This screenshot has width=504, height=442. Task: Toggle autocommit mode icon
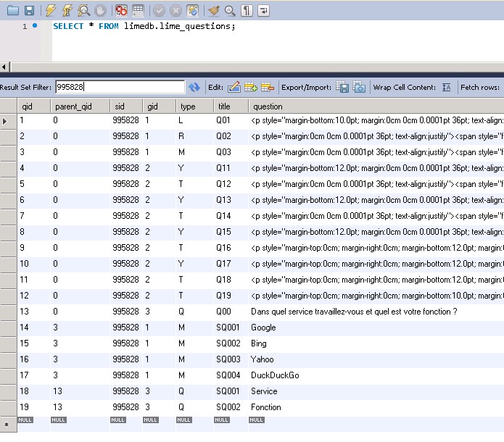(192, 10)
